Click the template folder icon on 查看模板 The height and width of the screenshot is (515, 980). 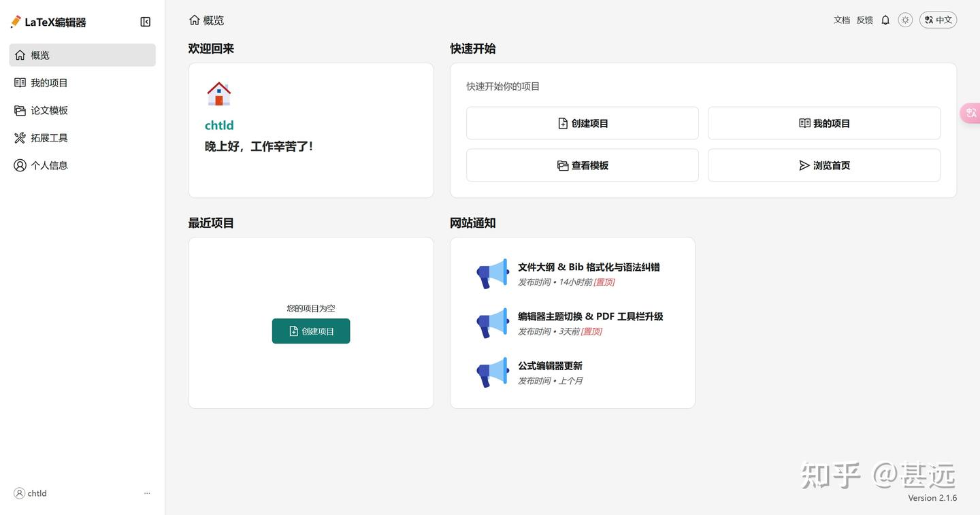[x=562, y=165]
